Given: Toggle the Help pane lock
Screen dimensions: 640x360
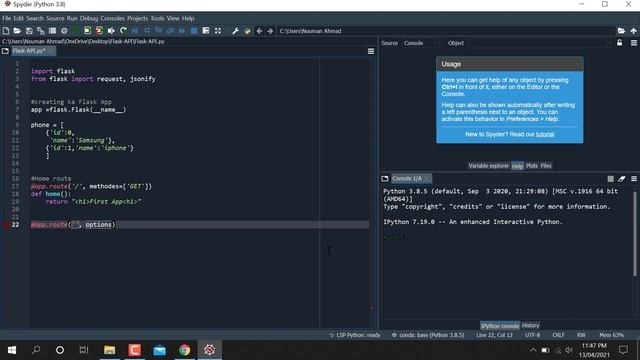Looking at the screenshot, I should [620, 43].
